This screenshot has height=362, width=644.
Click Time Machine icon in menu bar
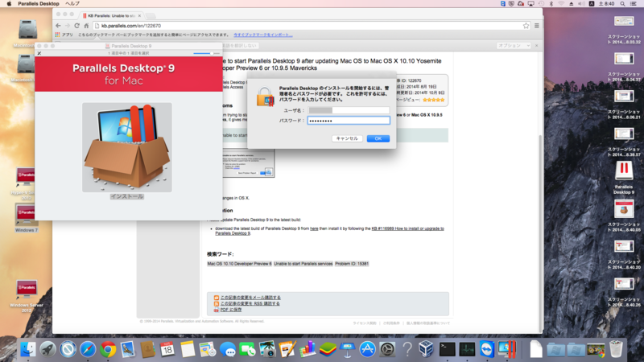(x=541, y=4)
